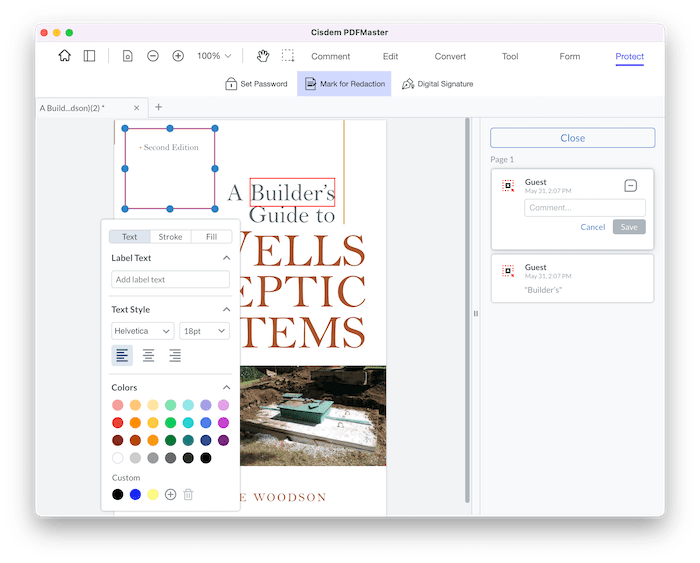Click the Digital Signature pen icon
The height and width of the screenshot is (563, 700).
(408, 83)
